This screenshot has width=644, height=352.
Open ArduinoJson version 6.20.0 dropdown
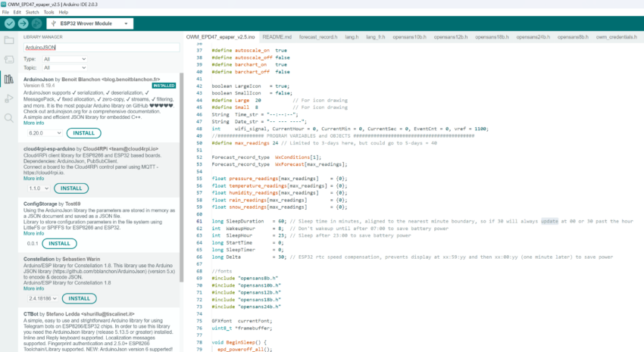click(42, 132)
